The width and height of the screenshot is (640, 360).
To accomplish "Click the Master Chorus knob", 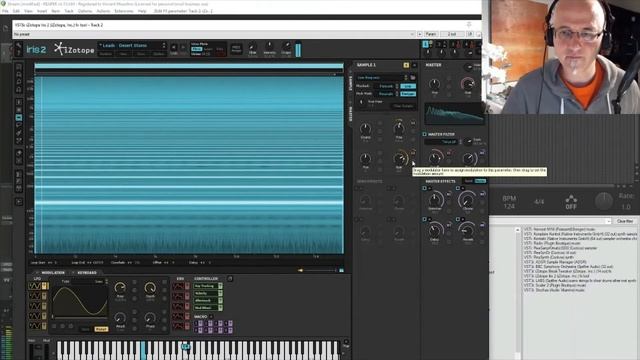I will (x=468, y=200).
